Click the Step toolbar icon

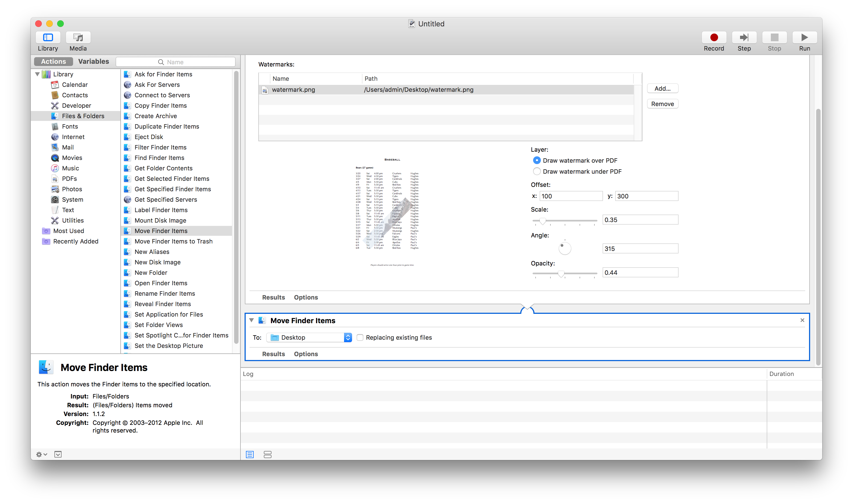click(744, 37)
